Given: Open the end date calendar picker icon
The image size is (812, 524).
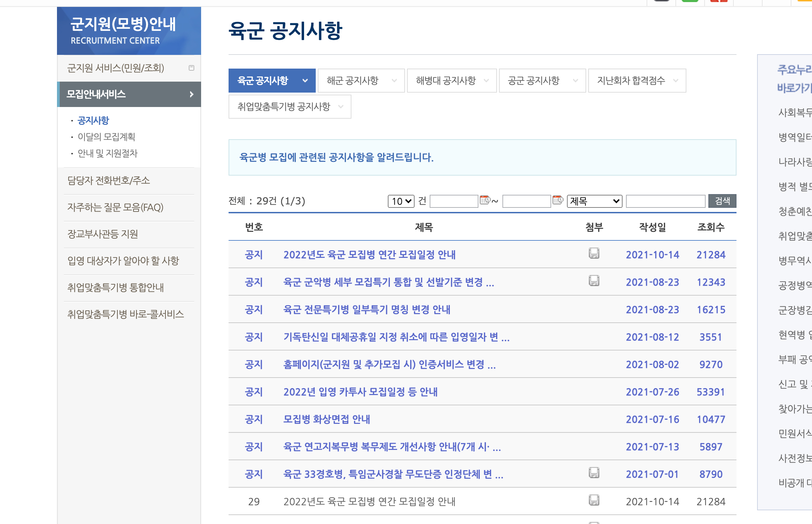Looking at the screenshot, I should [x=558, y=200].
